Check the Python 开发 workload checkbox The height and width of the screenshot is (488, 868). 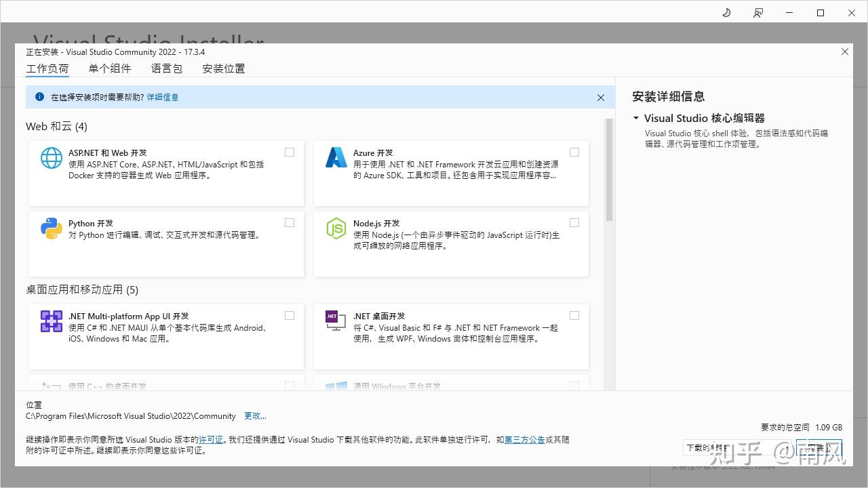tap(290, 222)
